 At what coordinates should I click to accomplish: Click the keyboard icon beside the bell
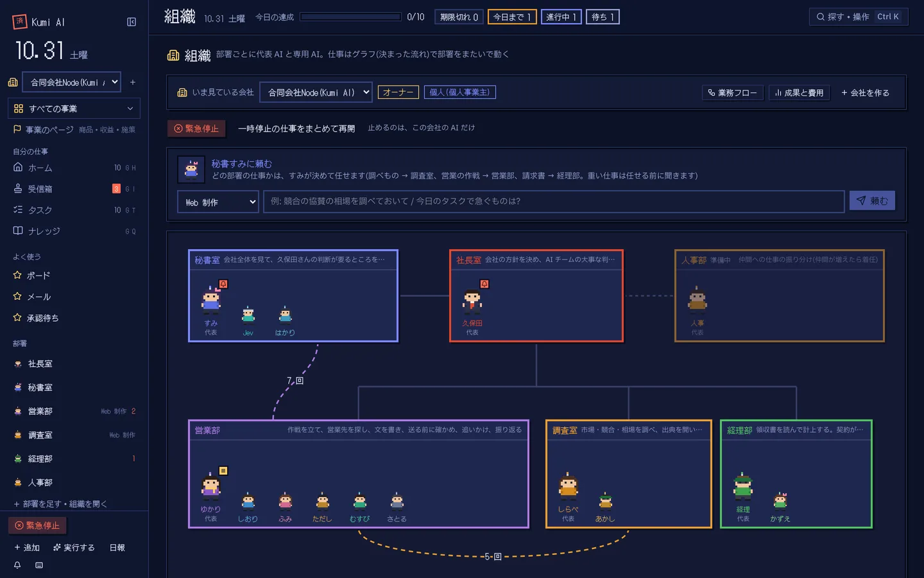39,565
